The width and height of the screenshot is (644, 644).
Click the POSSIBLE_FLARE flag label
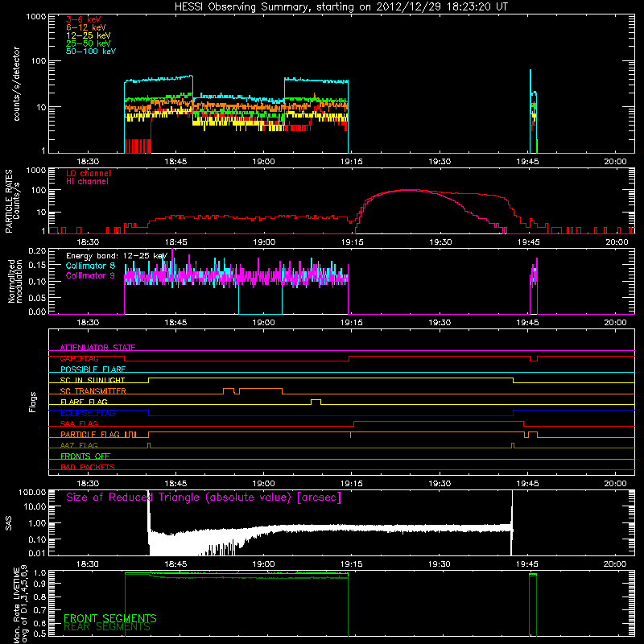click(93, 369)
